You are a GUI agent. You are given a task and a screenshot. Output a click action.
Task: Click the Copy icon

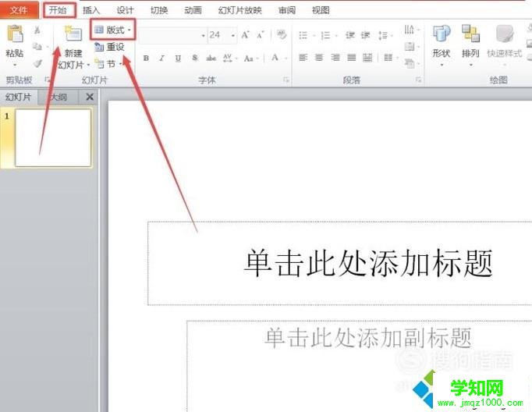point(37,46)
